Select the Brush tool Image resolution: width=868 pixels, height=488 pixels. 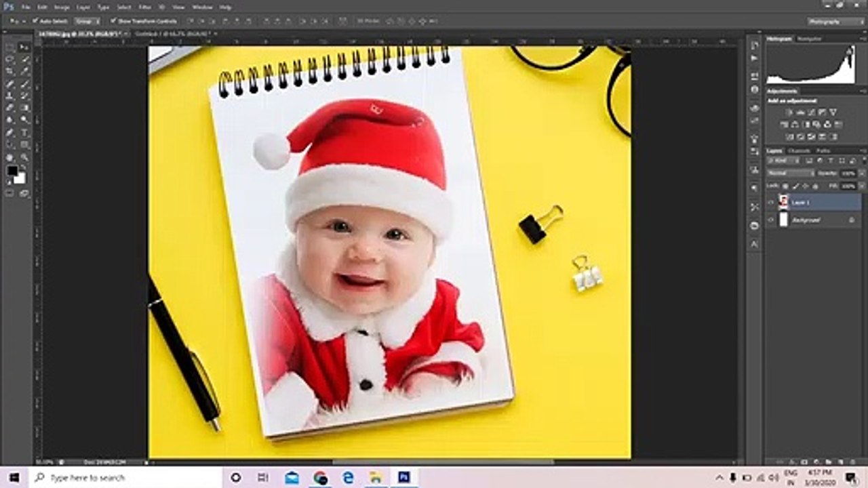click(24, 85)
